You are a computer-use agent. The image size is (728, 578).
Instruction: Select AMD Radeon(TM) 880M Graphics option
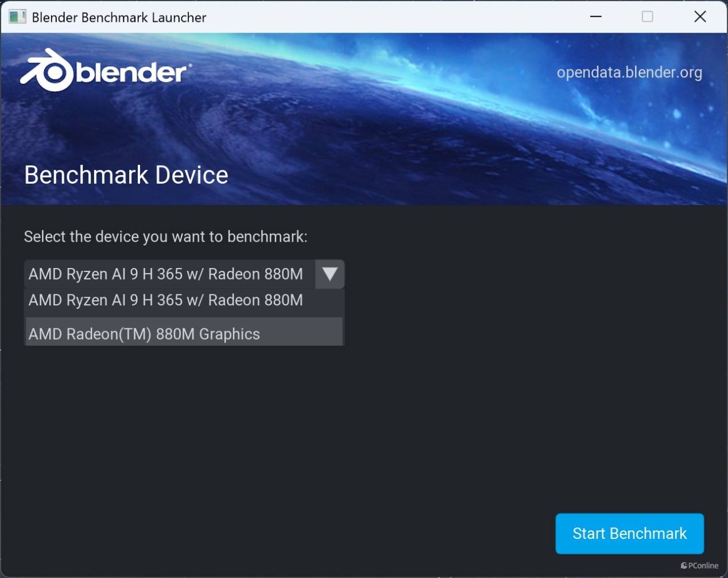tap(145, 334)
